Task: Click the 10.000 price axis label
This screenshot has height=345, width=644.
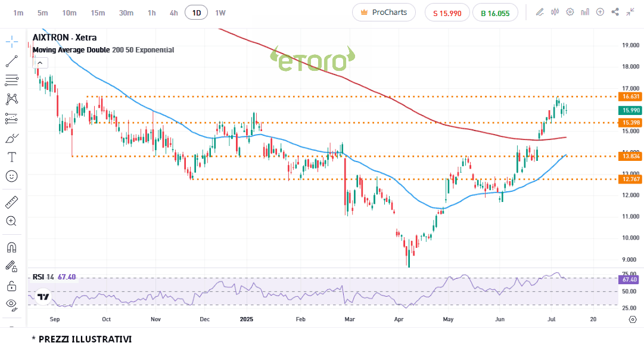Action: (630, 238)
